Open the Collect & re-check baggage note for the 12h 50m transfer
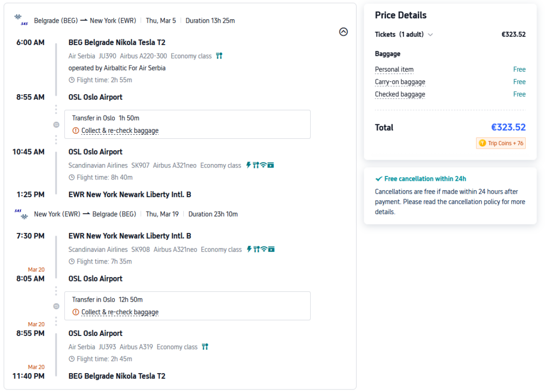Screen dimensions: 545x392 click(120, 312)
